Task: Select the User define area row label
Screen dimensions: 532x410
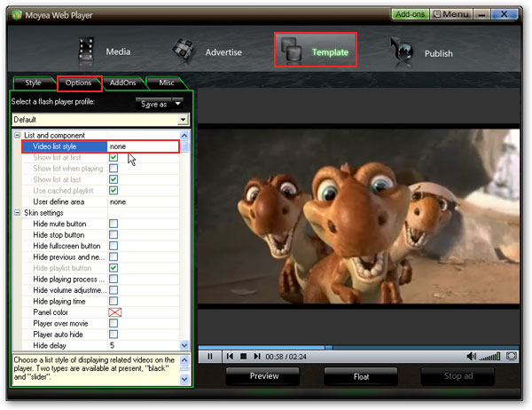Action: point(59,201)
